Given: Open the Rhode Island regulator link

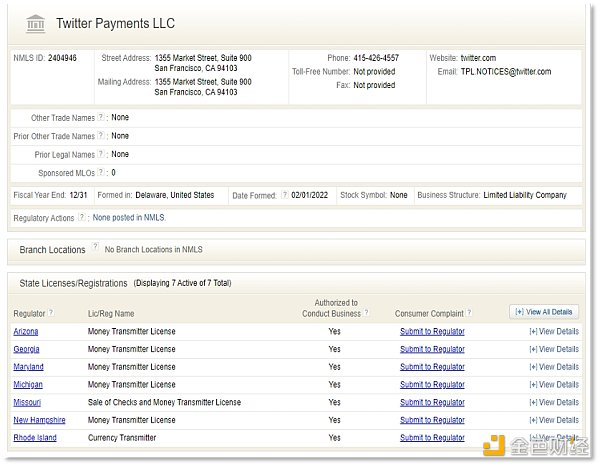Looking at the screenshot, I should coord(35,438).
